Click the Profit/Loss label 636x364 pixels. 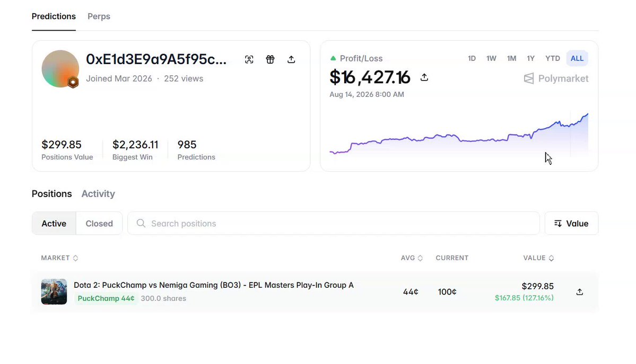(361, 58)
